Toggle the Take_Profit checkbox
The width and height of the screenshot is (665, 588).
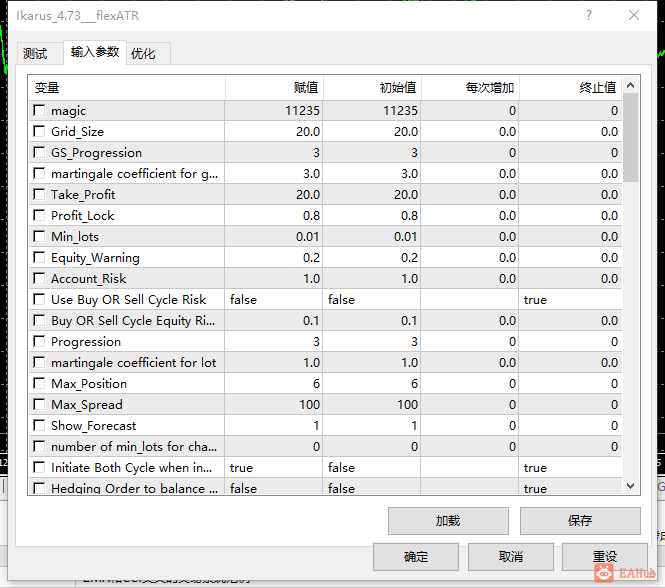(x=39, y=194)
